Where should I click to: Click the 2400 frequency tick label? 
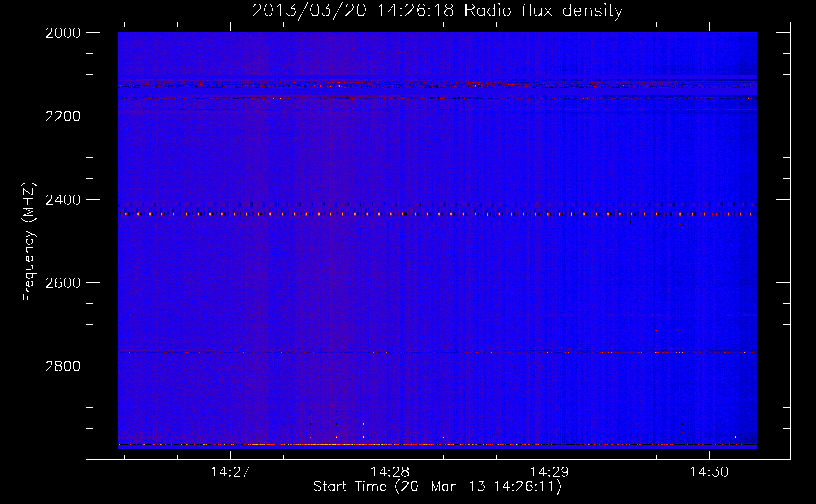coord(63,200)
